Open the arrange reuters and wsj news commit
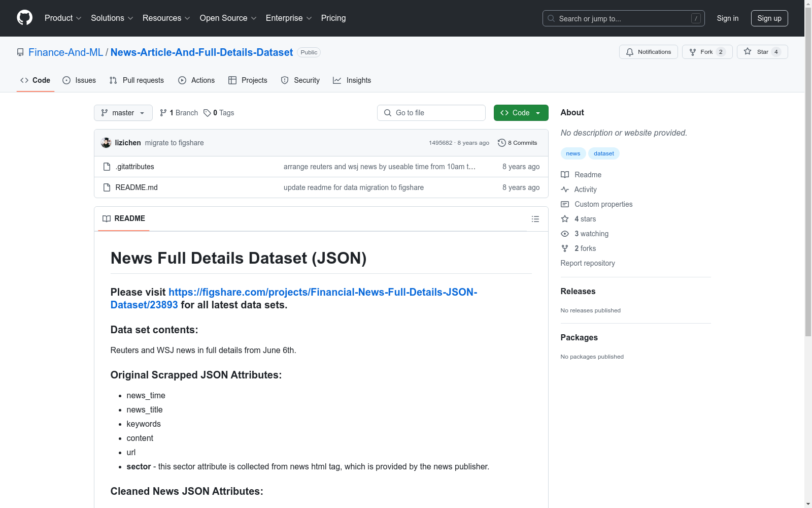Image resolution: width=812 pixels, height=508 pixels. tap(380, 167)
